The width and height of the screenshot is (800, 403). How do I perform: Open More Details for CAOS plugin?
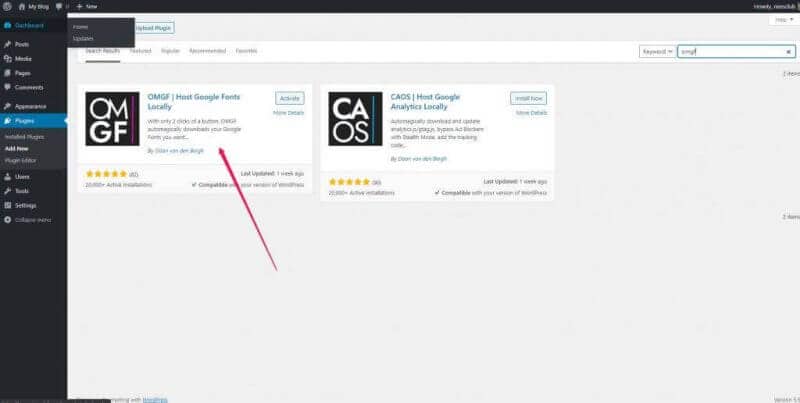[531, 113]
